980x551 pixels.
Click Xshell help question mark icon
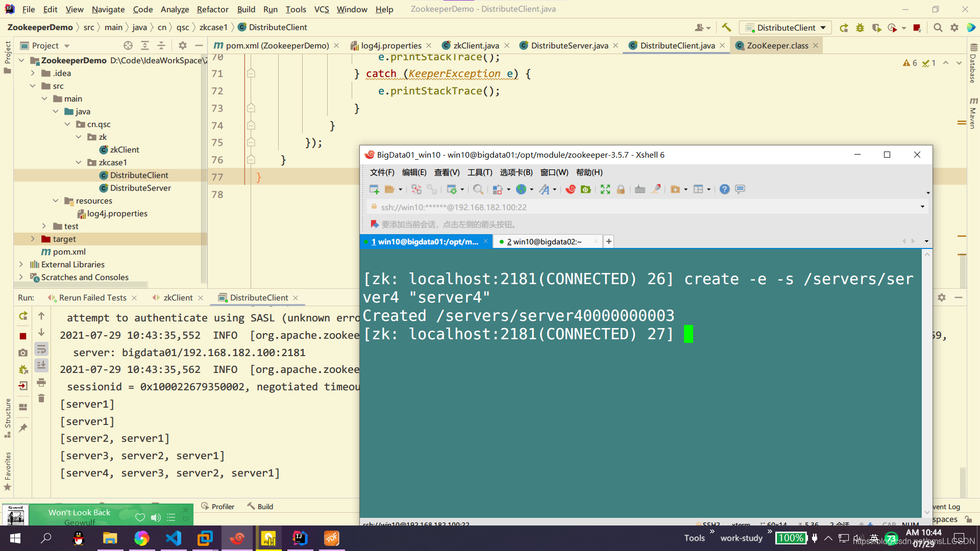click(x=724, y=189)
